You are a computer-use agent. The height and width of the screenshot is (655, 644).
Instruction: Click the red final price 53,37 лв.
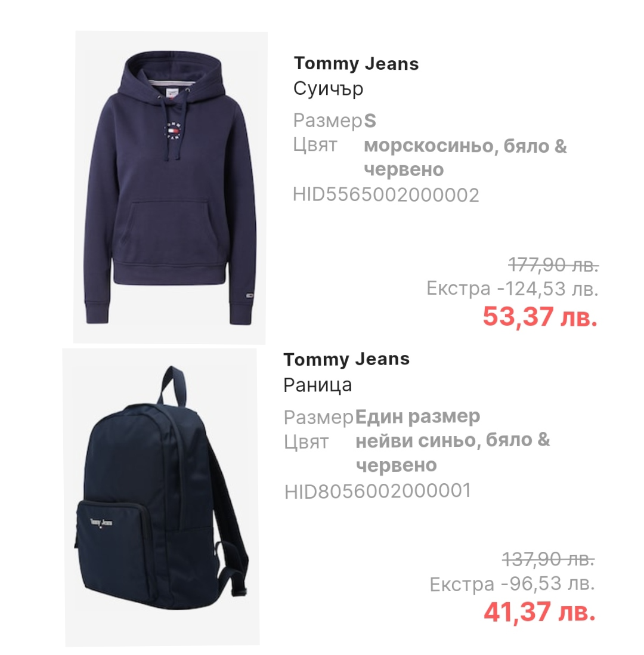540,317
